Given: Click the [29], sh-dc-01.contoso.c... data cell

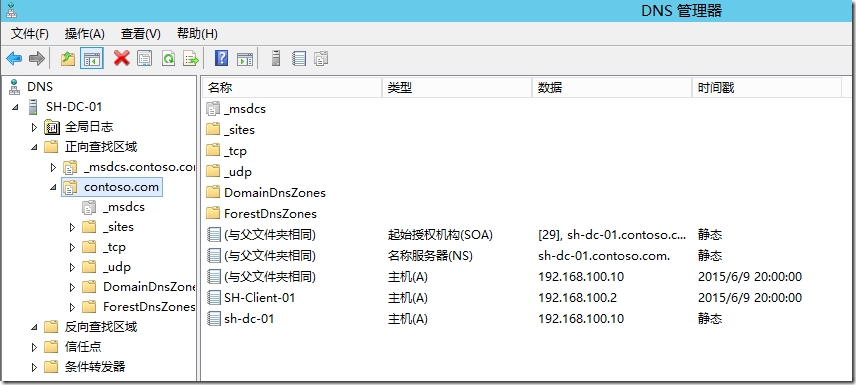Looking at the screenshot, I should coord(612,235).
